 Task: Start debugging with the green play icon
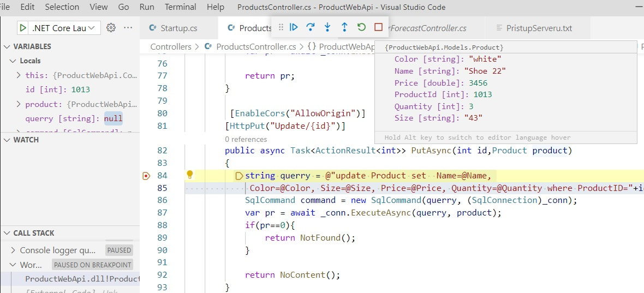coord(23,28)
